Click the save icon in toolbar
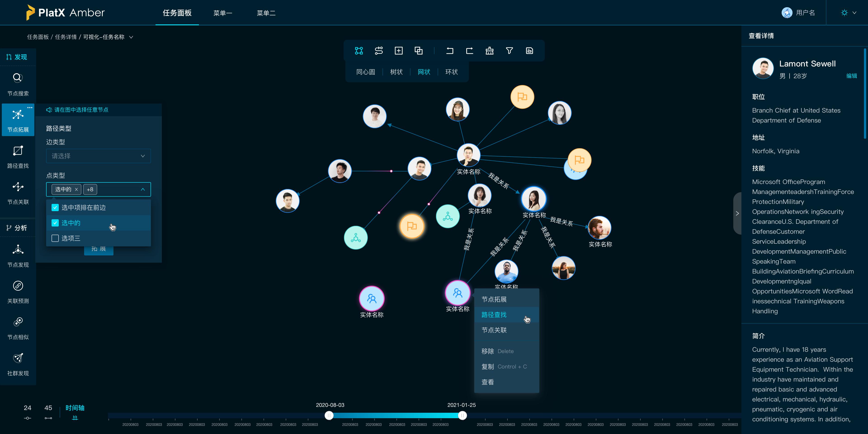Screen dimensions: 868x434 [529, 51]
